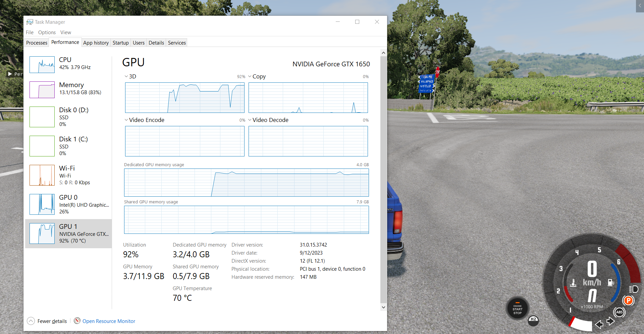644x334 pixels.
Task: Go to the Startup tab
Action: pos(121,43)
